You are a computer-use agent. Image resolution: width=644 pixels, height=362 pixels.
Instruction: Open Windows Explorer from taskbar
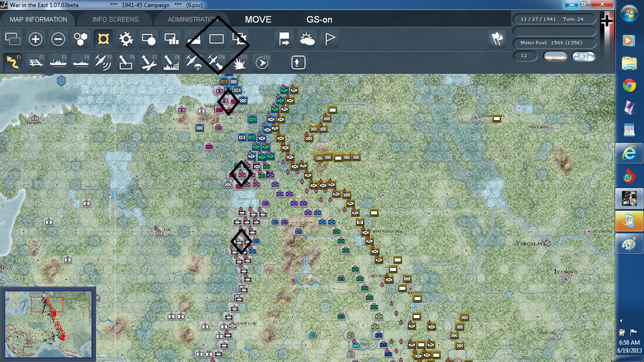[629, 63]
